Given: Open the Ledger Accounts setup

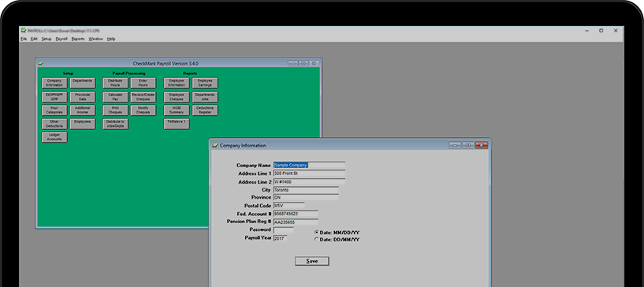Looking at the screenshot, I should pos(54,137).
